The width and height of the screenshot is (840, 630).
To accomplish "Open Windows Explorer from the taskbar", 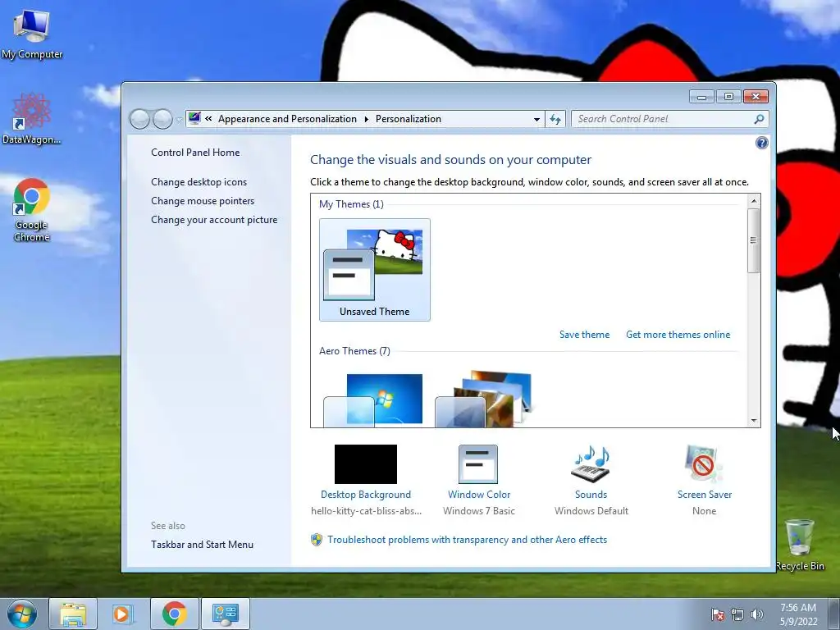I will point(73,614).
